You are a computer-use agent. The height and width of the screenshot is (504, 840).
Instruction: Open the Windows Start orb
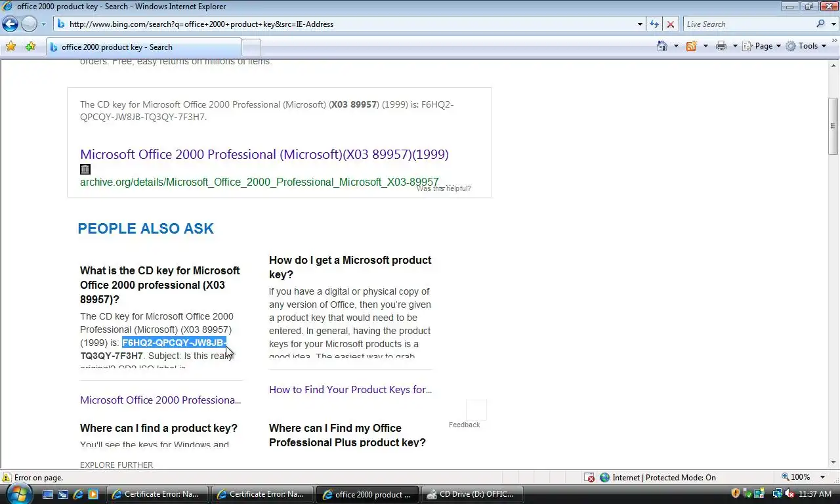pyautogui.click(x=19, y=493)
